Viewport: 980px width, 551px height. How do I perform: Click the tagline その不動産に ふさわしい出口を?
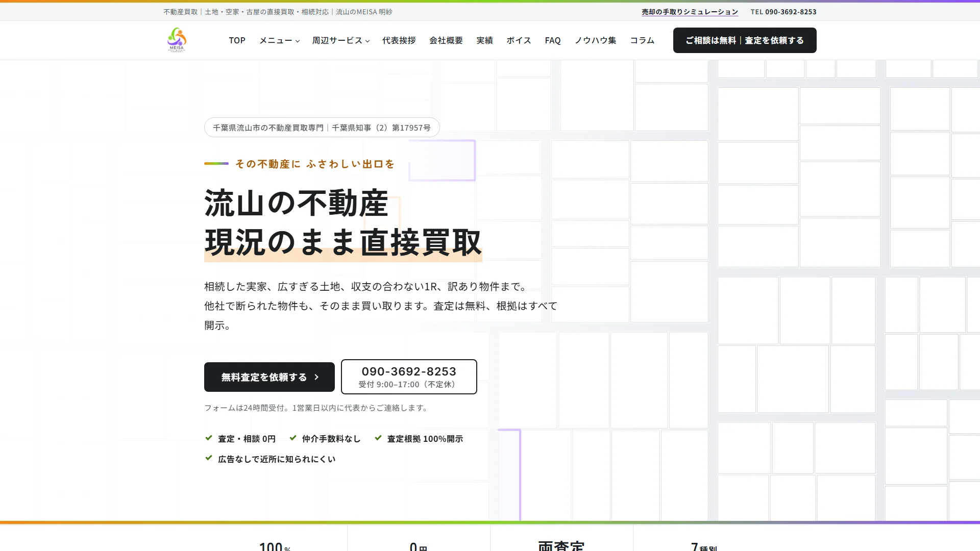point(315,164)
